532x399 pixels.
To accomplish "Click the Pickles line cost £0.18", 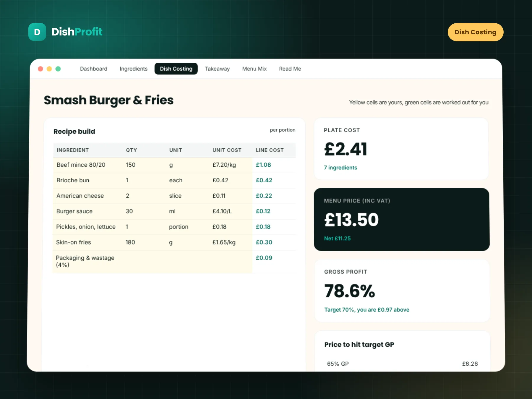I will coord(263,227).
